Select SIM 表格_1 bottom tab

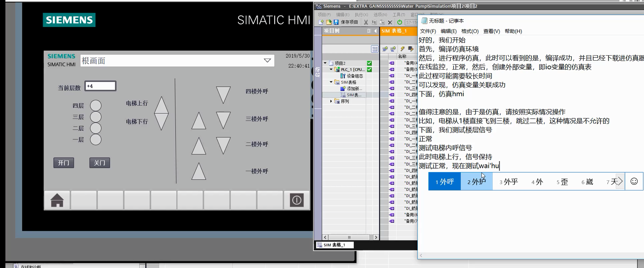[334, 245]
